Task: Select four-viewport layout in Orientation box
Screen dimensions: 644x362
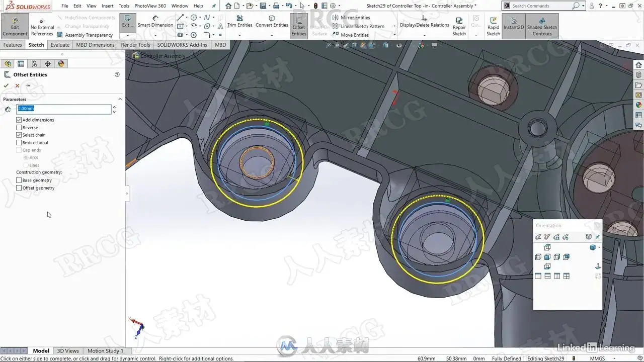Action: 567,276
